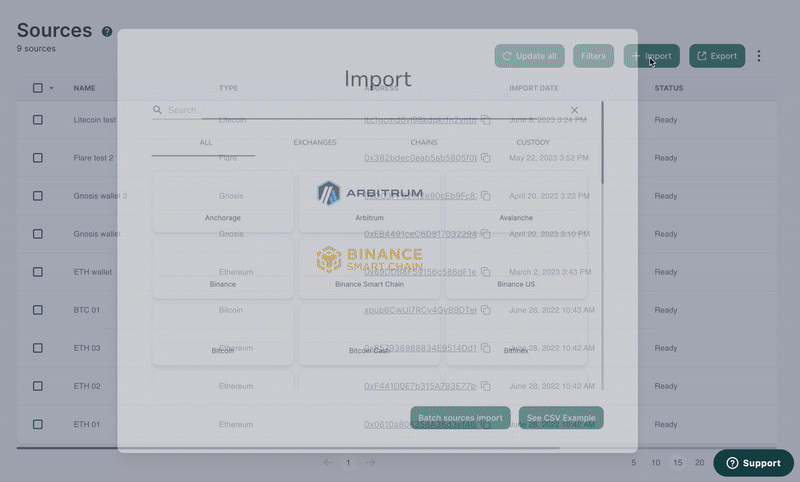The width and height of the screenshot is (800, 482).
Task: Select the Binance US import card
Action: pyautogui.click(x=516, y=268)
